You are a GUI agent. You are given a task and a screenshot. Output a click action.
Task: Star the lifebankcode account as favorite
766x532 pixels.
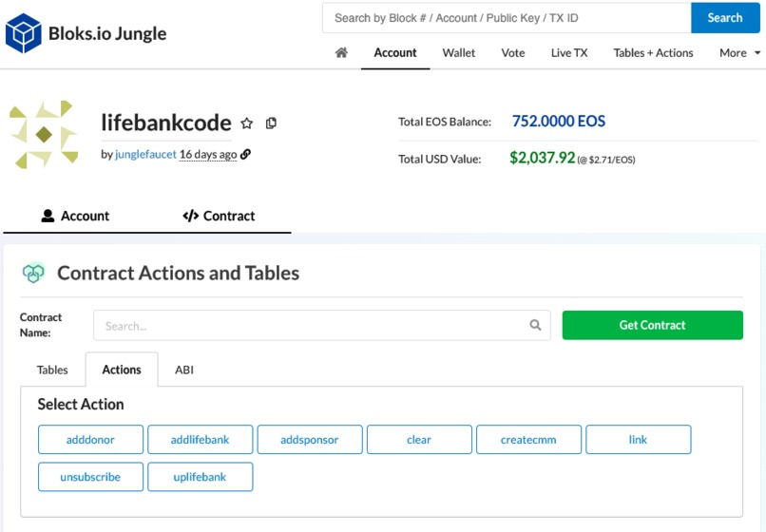coord(247,123)
